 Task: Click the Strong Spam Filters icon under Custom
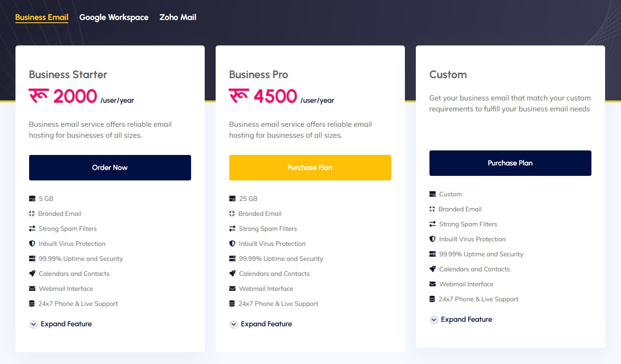[x=432, y=224]
